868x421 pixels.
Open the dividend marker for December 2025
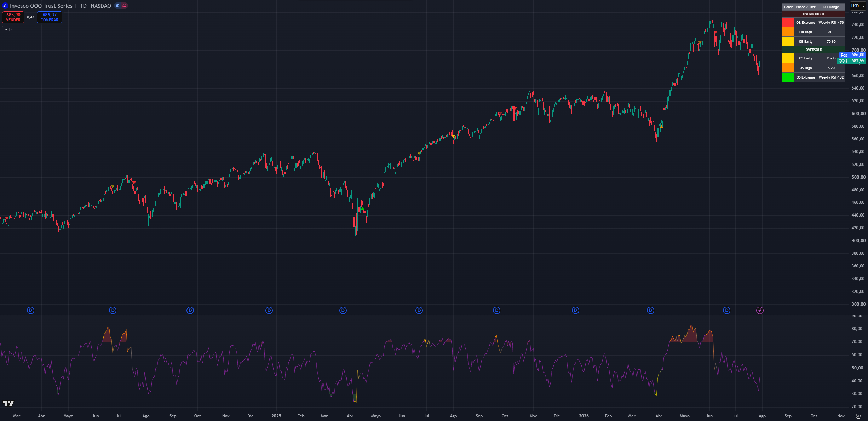tap(576, 311)
